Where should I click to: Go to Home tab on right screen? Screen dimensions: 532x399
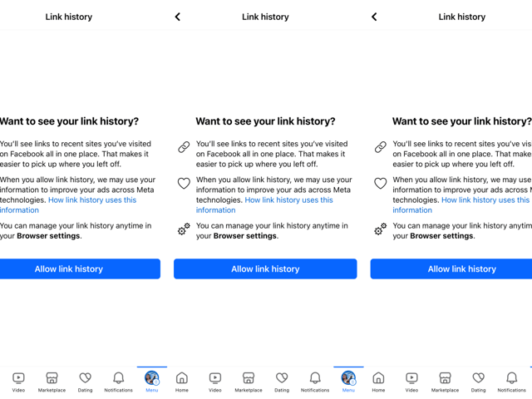[378, 382]
